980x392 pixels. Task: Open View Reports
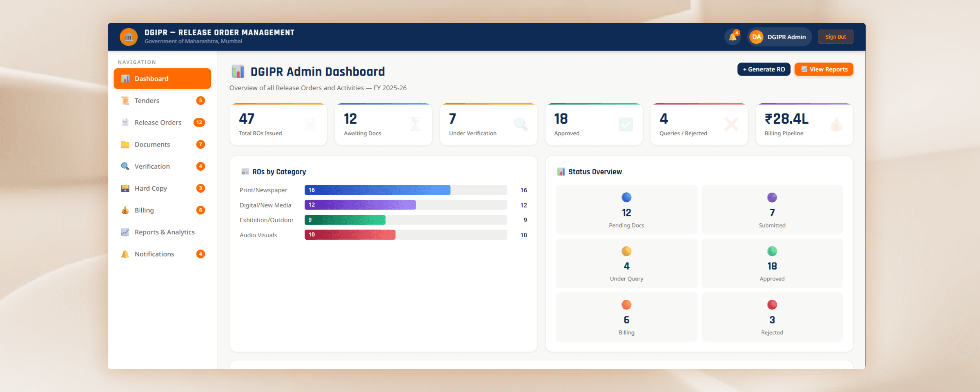click(824, 69)
